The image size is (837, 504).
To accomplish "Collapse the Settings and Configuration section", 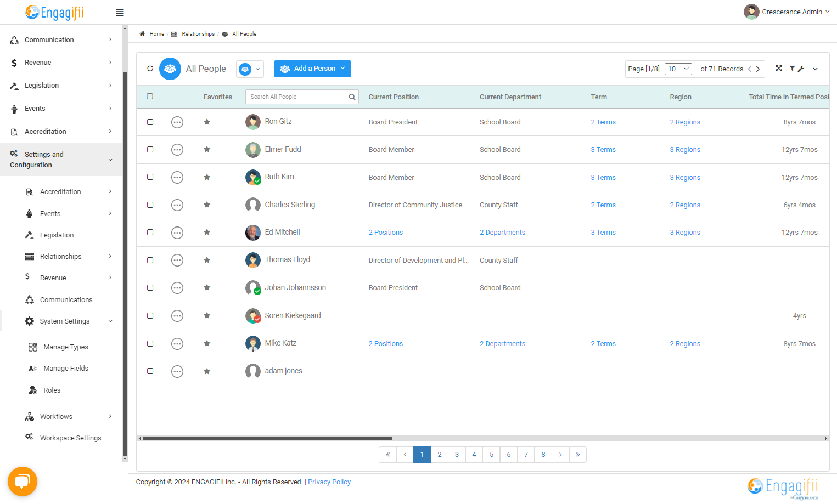I will 61,160.
